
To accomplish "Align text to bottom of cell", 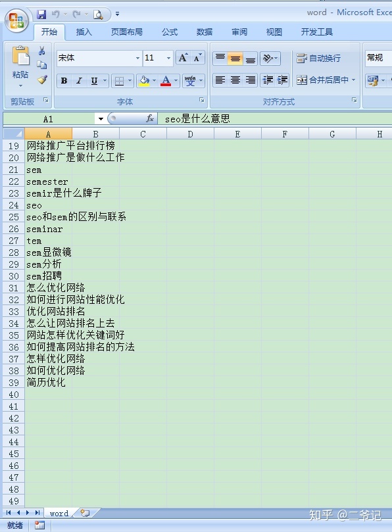I will (x=251, y=58).
